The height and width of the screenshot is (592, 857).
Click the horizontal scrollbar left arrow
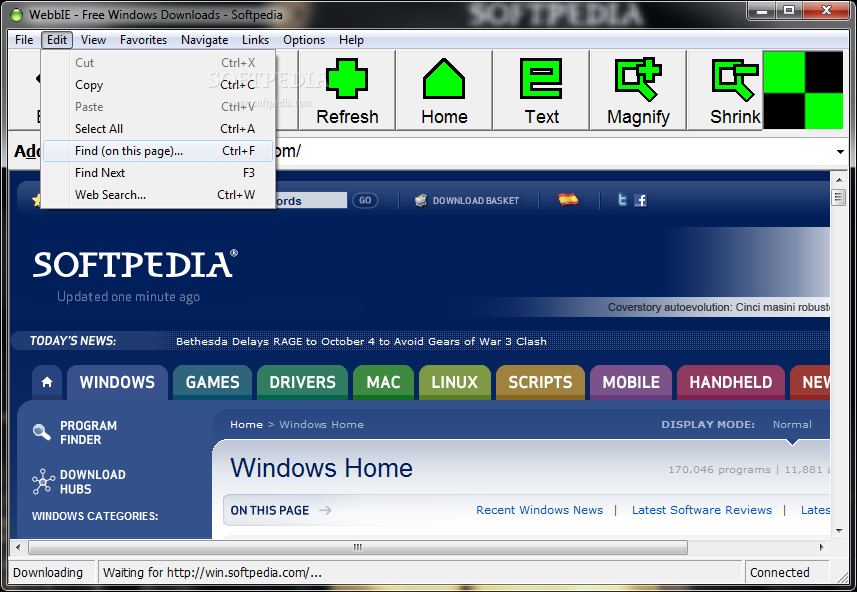pyautogui.click(x=18, y=547)
